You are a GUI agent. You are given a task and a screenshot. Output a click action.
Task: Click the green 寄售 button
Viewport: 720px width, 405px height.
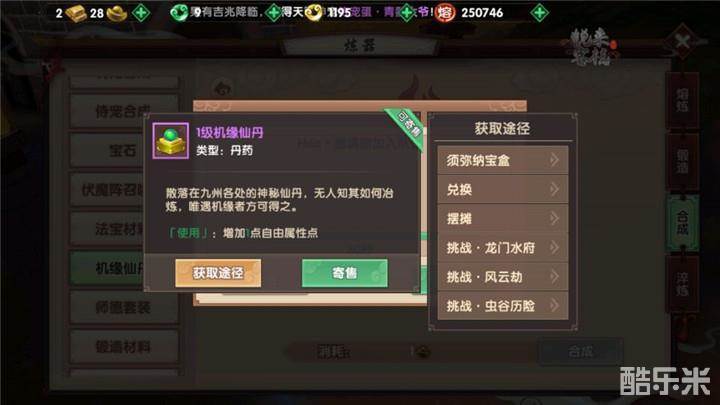(345, 273)
